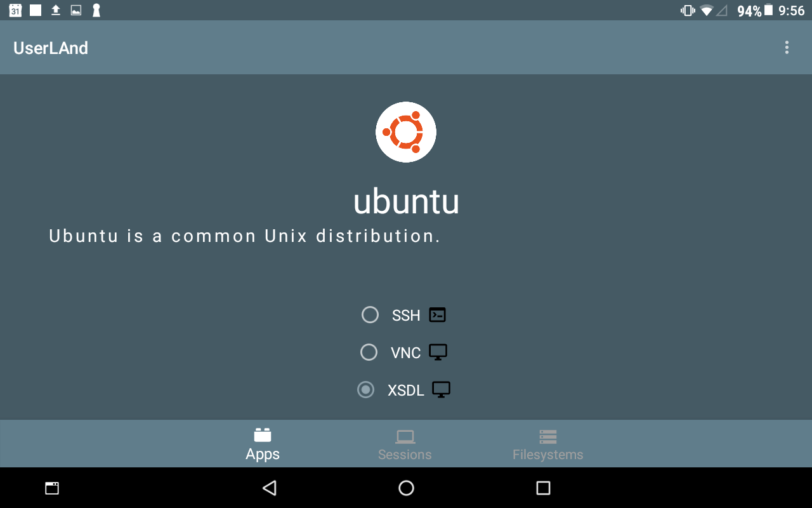Select the SSH connection option
The width and height of the screenshot is (812, 508).
pyautogui.click(x=370, y=314)
